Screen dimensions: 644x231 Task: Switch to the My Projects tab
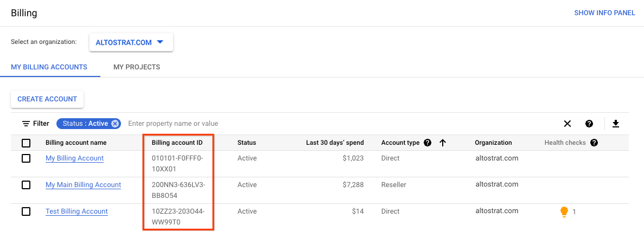tap(137, 67)
